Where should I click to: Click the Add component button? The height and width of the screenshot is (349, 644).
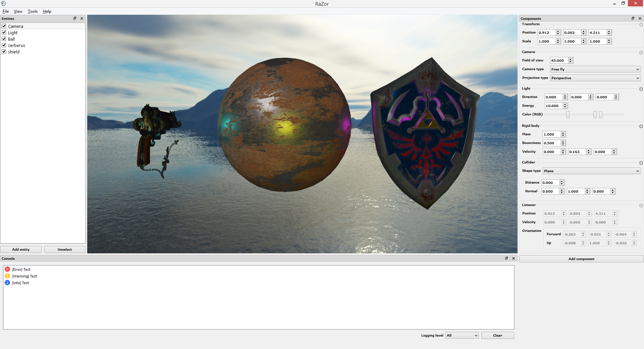click(x=581, y=259)
